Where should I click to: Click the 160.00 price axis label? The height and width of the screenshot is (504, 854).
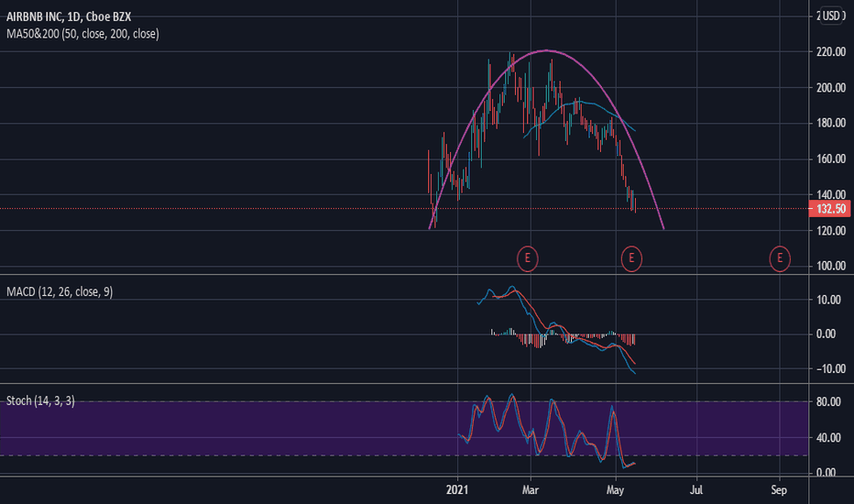[x=830, y=159]
